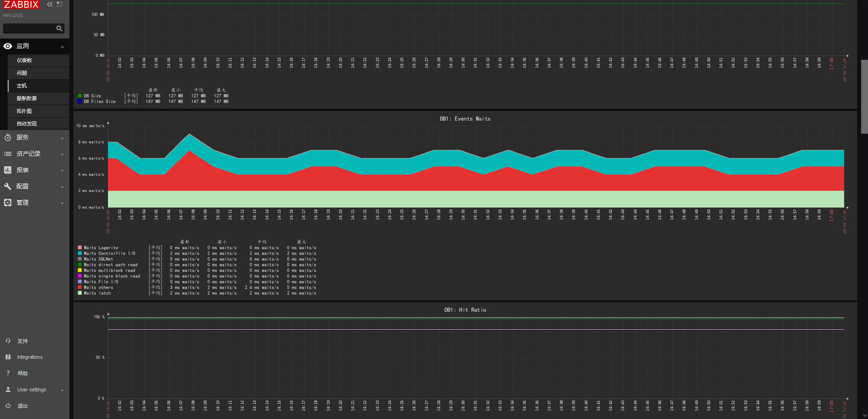Open the 问题 menu item
The height and width of the screenshot is (419, 868).
pyautogui.click(x=22, y=72)
